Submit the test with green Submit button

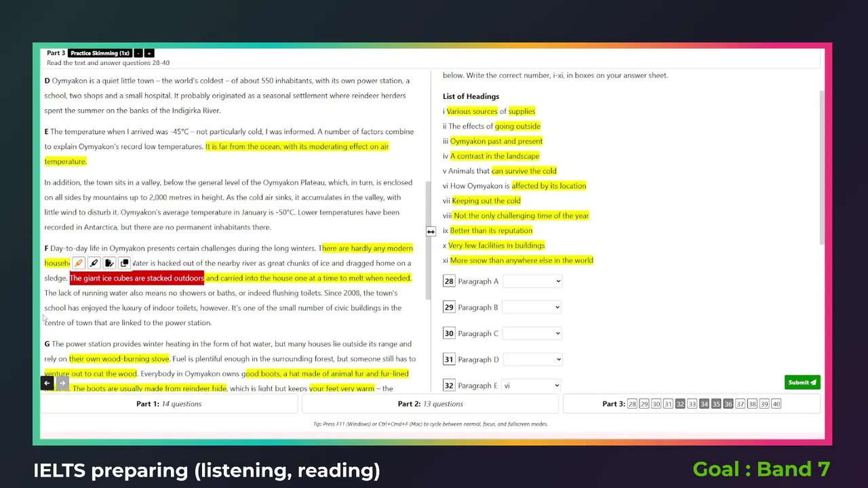(802, 382)
